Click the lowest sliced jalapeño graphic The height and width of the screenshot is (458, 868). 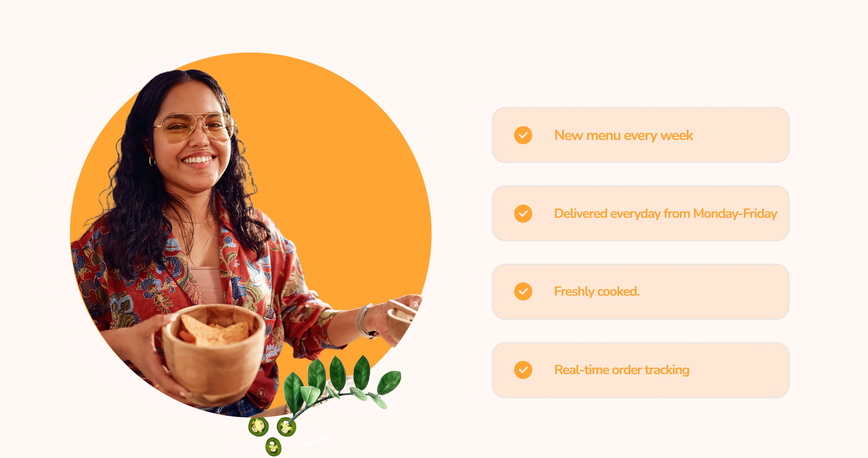click(273, 446)
